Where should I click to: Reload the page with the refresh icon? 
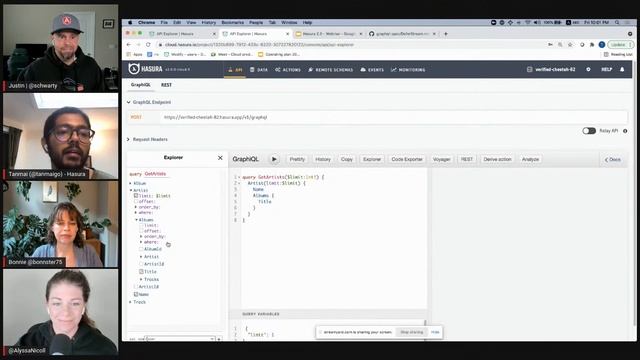(148, 44)
